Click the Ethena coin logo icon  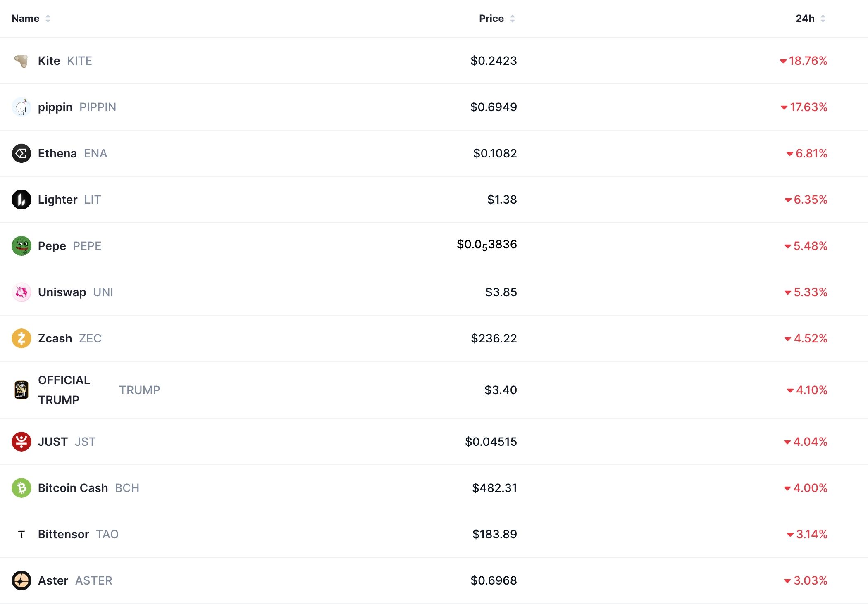(21, 153)
